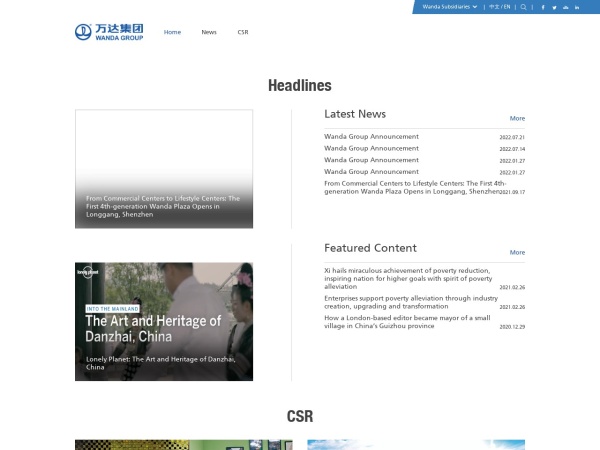Click the Lonely Planet Danzhai caption text

tap(160, 363)
